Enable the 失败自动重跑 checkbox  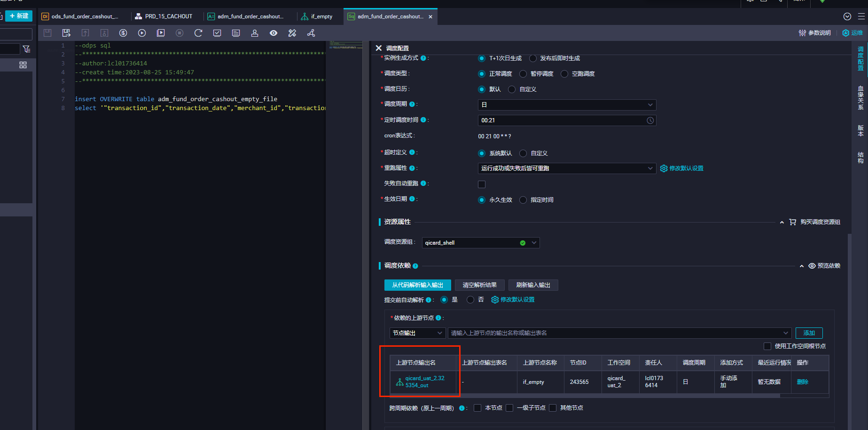coord(482,184)
